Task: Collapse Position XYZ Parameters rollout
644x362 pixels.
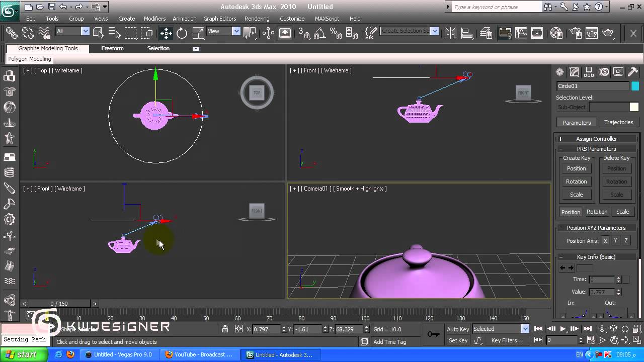Action: pyautogui.click(x=596, y=228)
